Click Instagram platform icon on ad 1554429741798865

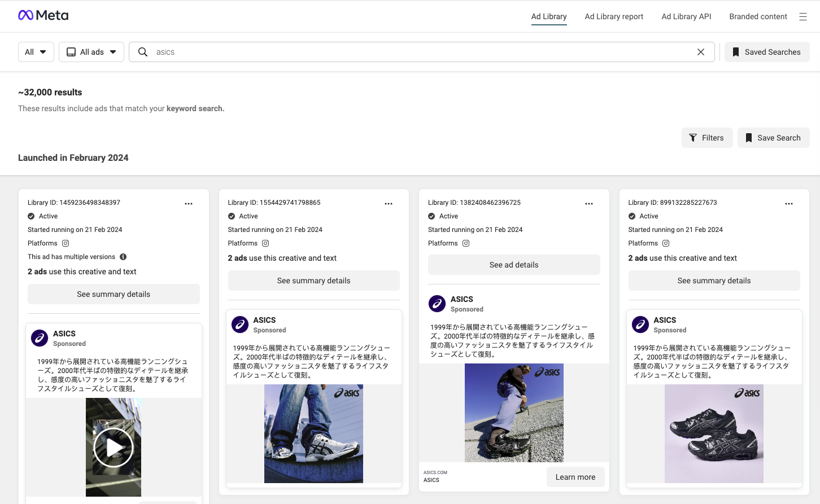[265, 243]
